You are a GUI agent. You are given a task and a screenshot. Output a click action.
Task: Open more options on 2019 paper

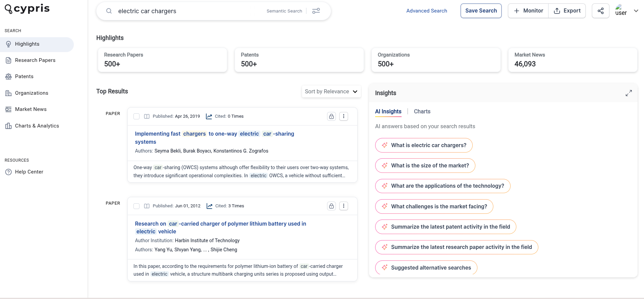344,116
